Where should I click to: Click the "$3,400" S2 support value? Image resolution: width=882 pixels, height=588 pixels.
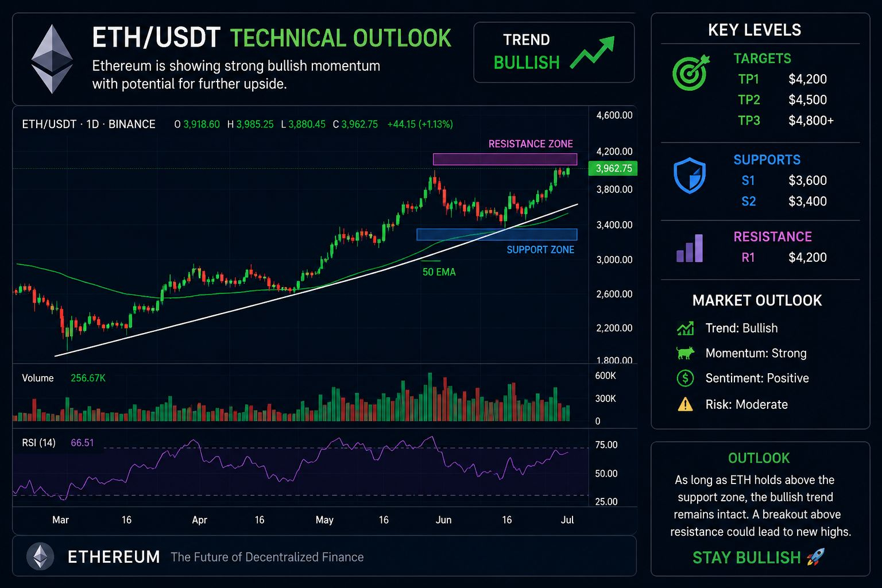[x=807, y=202]
